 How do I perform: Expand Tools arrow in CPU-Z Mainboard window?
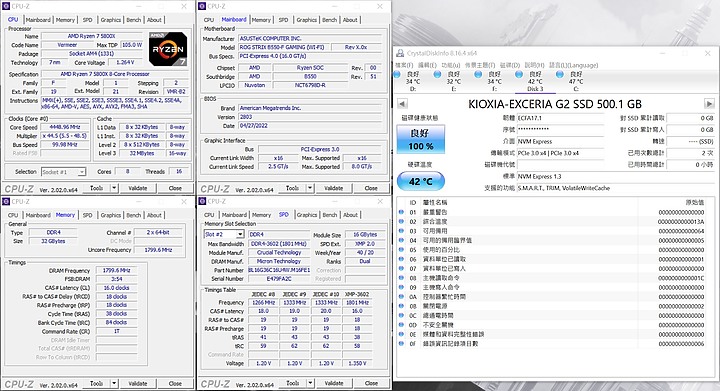point(310,188)
